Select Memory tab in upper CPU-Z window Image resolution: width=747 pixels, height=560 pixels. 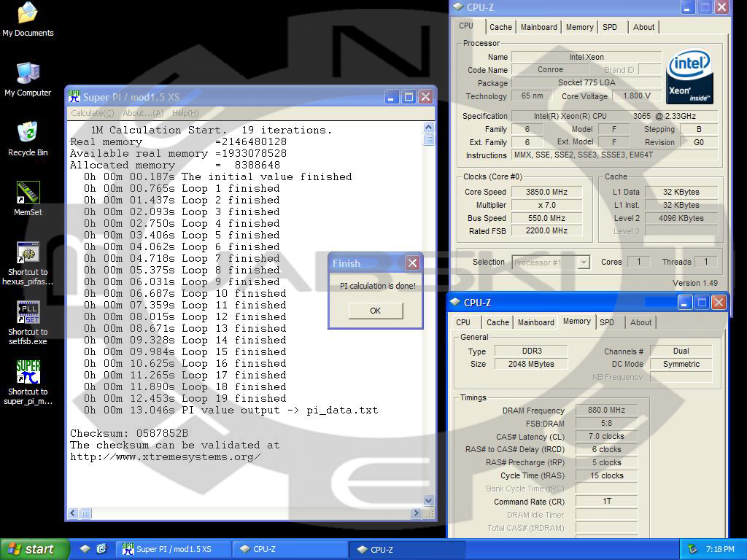point(580,27)
